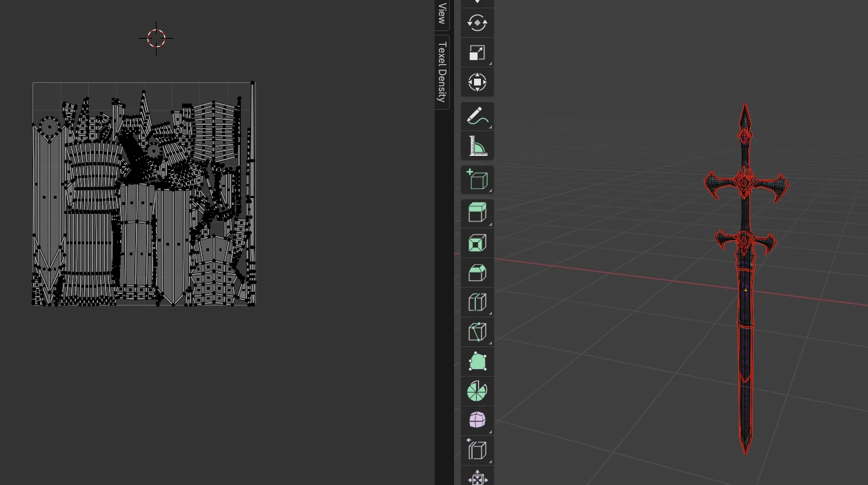Select the Shrink/Fatten tool at toolbar bottom

[477, 477]
